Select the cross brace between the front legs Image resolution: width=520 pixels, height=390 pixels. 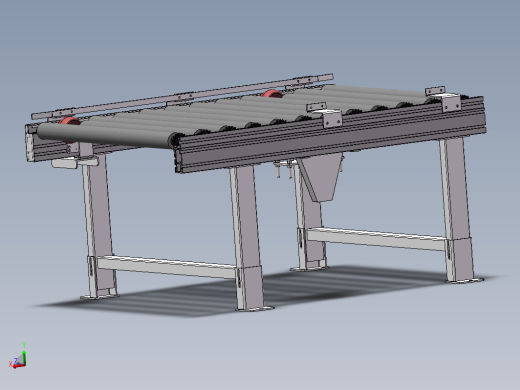[167, 267]
